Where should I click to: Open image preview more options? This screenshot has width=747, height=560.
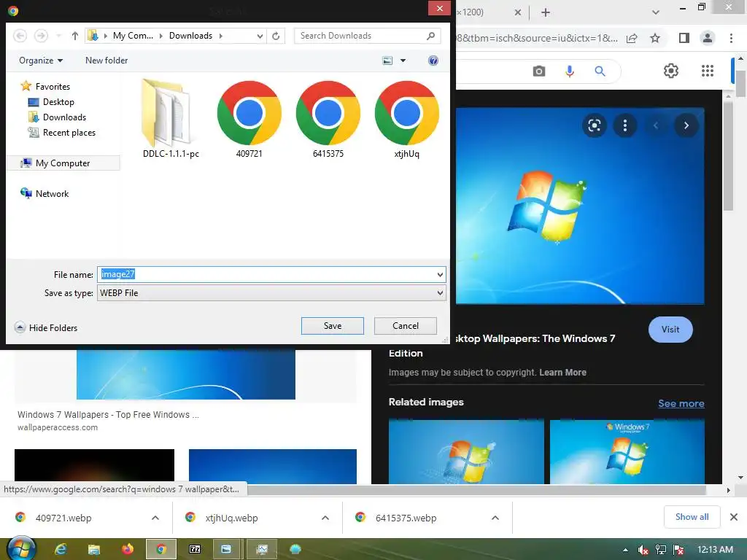click(x=625, y=125)
